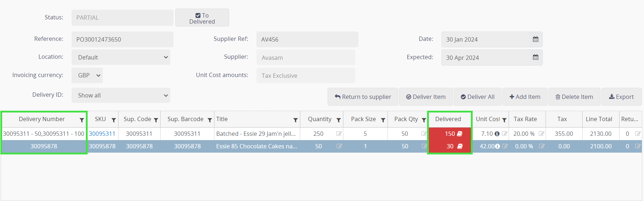The height and width of the screenshot is (201, 644).
Task: Click info icon next to unit cost 7.10
Action: tap(497, 134)
